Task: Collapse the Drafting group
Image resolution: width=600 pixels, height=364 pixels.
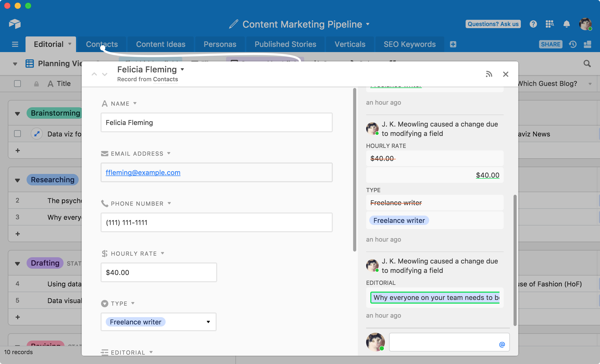Action: (x=17, y=263)
